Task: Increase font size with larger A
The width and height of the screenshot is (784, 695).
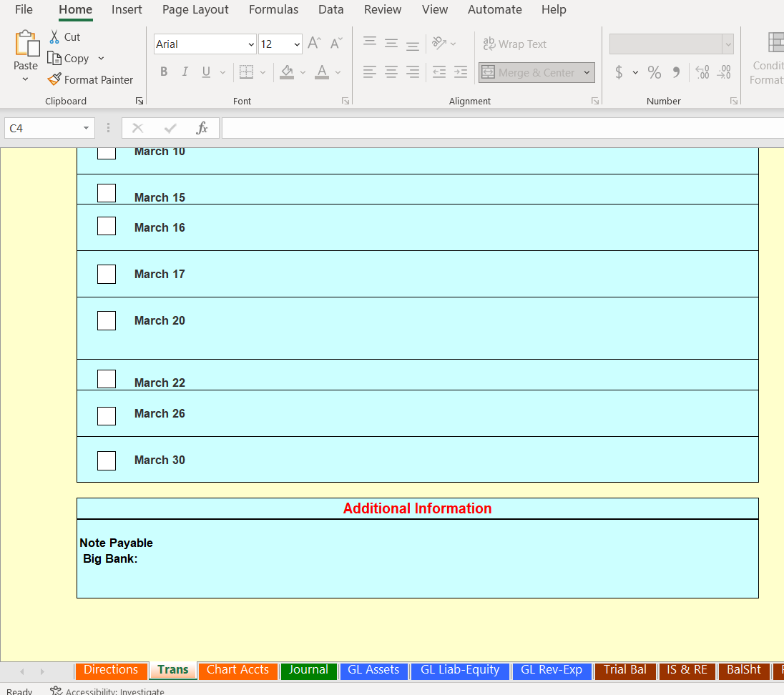Action: [x=315, y=44]
